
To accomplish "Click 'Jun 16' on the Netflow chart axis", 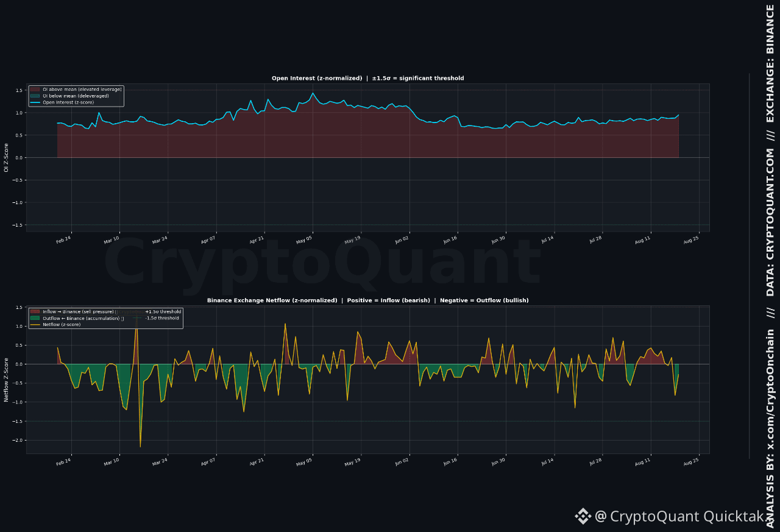I will point(450,462).
